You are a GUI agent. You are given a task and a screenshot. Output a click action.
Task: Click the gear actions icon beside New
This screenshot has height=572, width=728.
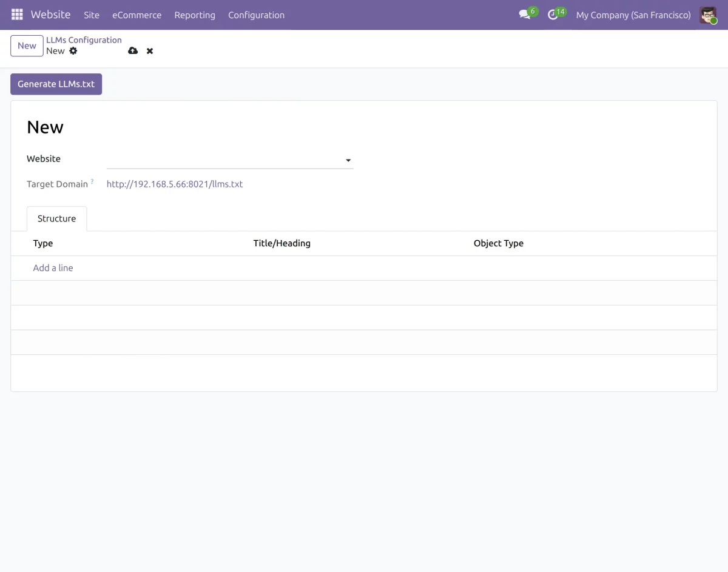pos(73,51)
